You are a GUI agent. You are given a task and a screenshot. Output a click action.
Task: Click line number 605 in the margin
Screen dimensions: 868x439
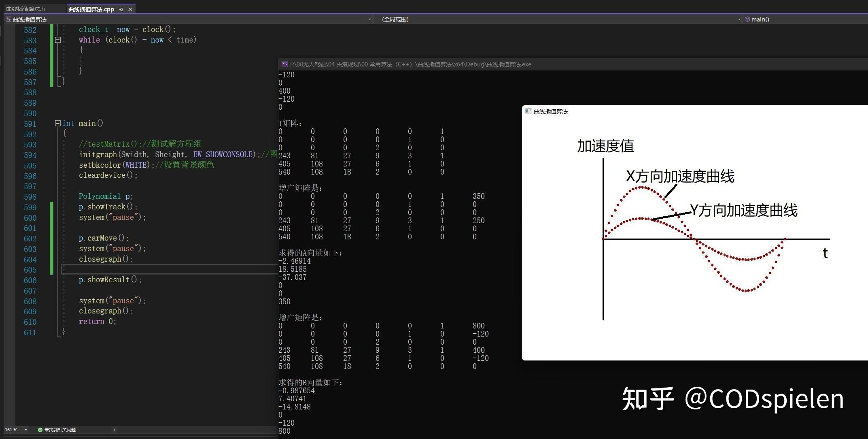point(30,270)
